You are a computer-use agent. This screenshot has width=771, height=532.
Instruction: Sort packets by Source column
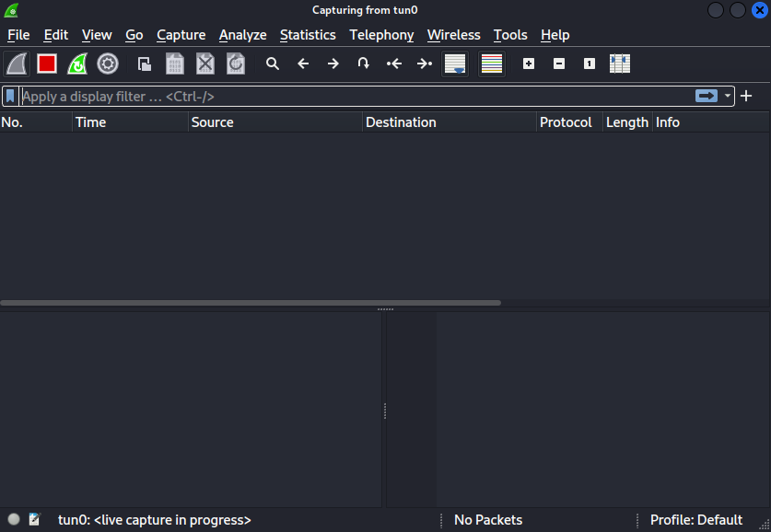275,122
